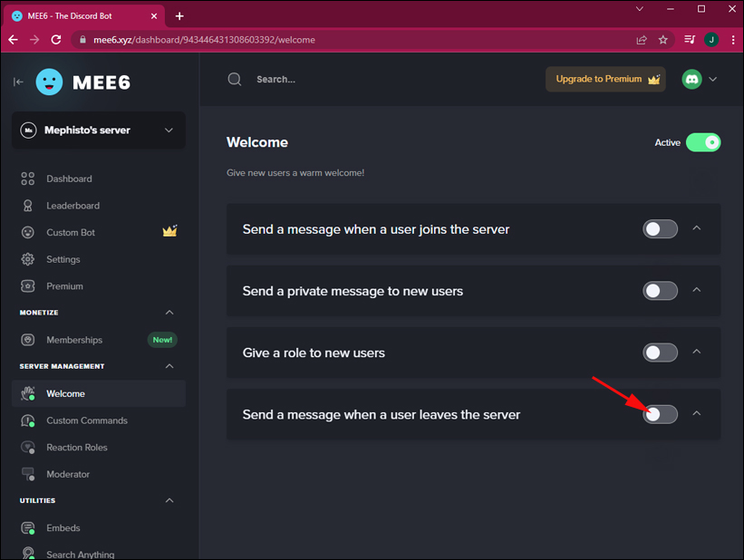Image resolution: width=744 pixels, height=560 pixels.
Task: Collapse the sidebar with the arrow icon
Action: pyautogui.click(x=18, y=82)
